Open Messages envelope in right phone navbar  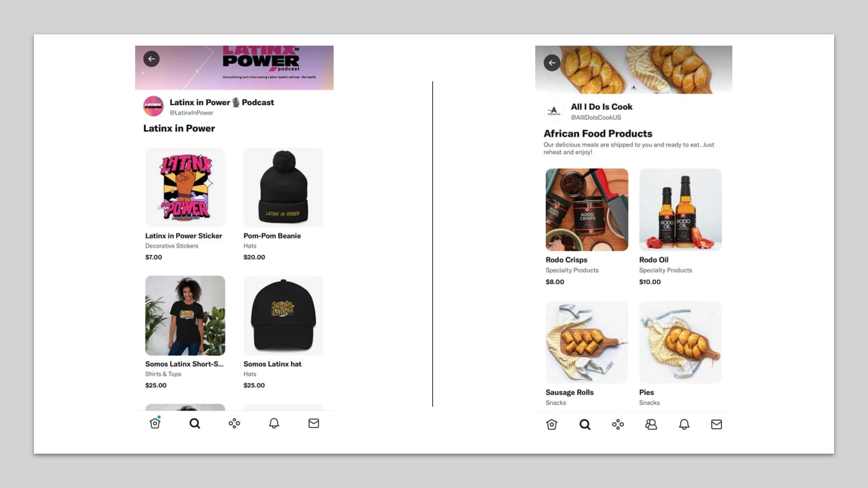point(717,424)
